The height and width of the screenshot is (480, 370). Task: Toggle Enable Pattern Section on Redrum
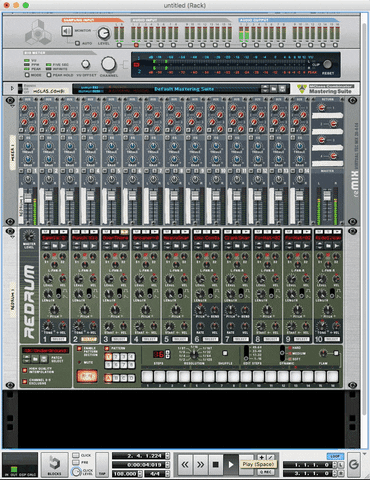coord(79,349)
